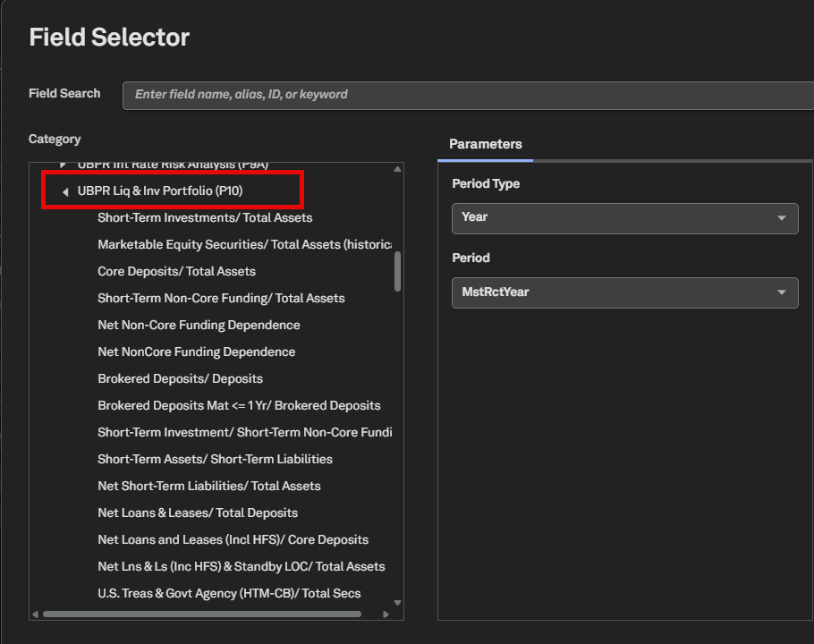The width and height of the screenshot is (814, 644).
Task: Select Short-Term Assets/ Short-Term Liabilities field
Action: coord(215,459)
